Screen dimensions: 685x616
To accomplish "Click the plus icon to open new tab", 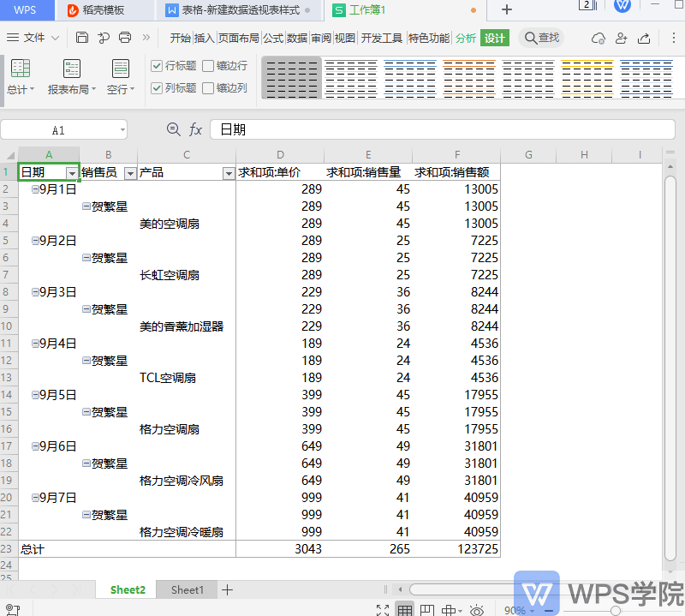I will pyautogui.click(x=507, y=9).
